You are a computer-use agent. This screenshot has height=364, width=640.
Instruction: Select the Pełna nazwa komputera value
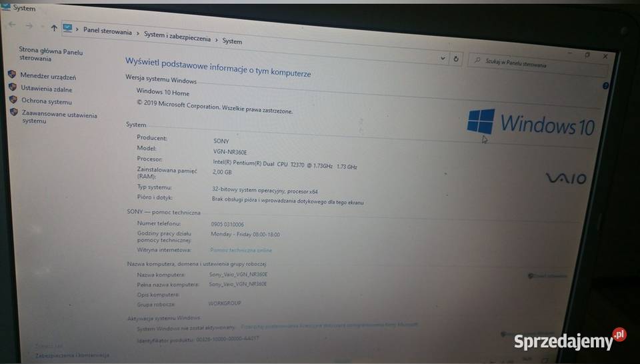[238, 284]
